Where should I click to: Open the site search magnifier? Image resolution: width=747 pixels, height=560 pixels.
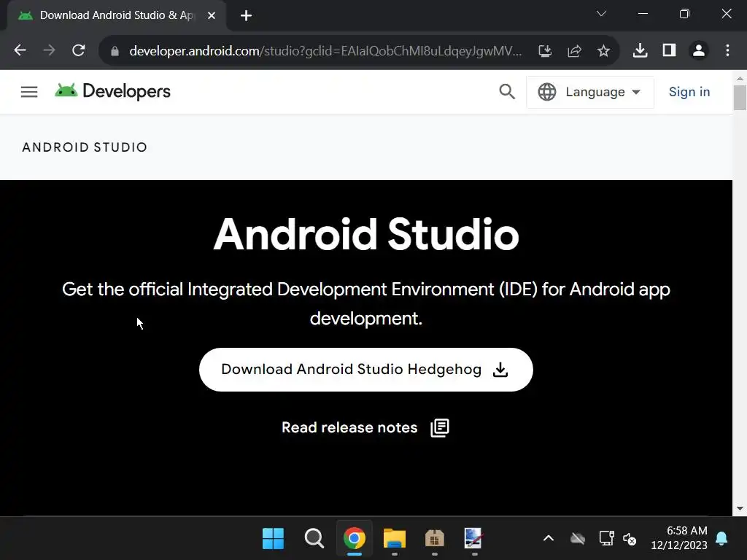508,91
